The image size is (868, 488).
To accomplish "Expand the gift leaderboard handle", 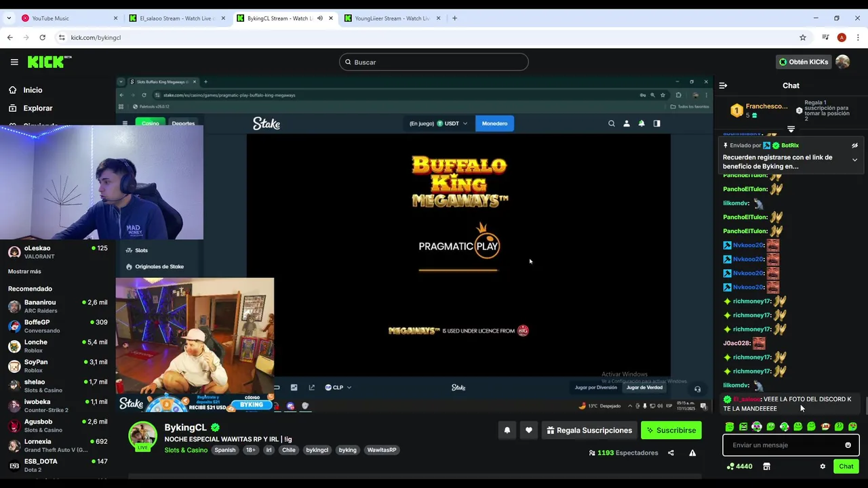I will [791, 129].
